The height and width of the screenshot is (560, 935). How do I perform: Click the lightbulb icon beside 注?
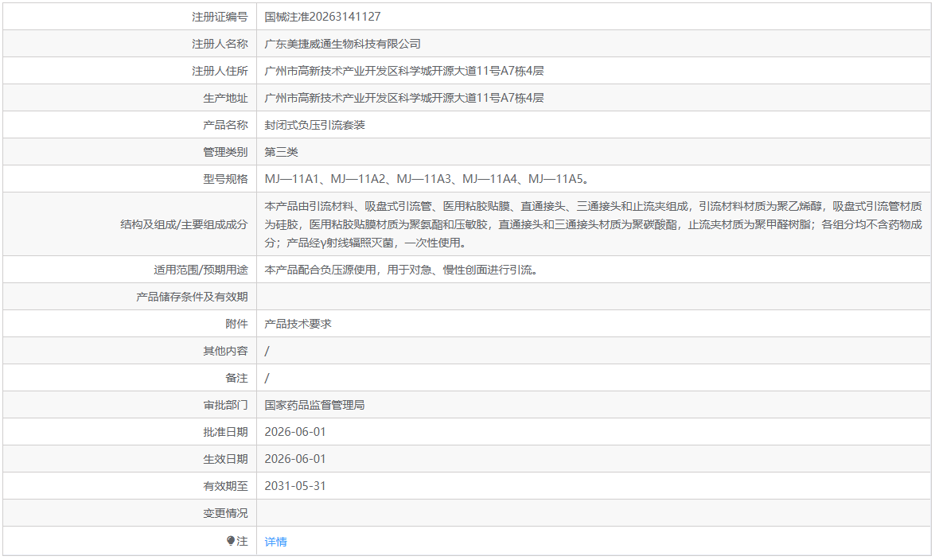pyautogui.click(x=231, y=541)
